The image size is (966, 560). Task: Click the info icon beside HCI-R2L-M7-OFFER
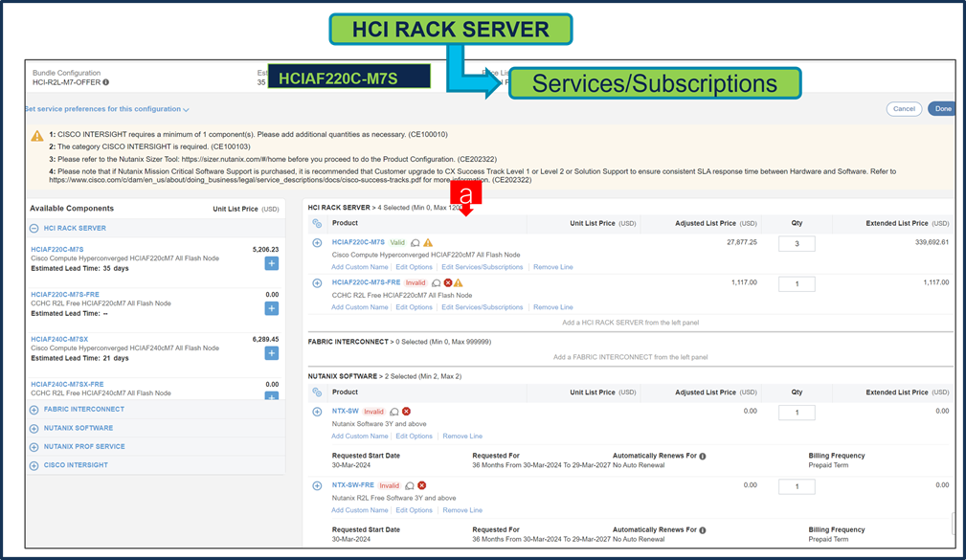click(x=106, y=82)
